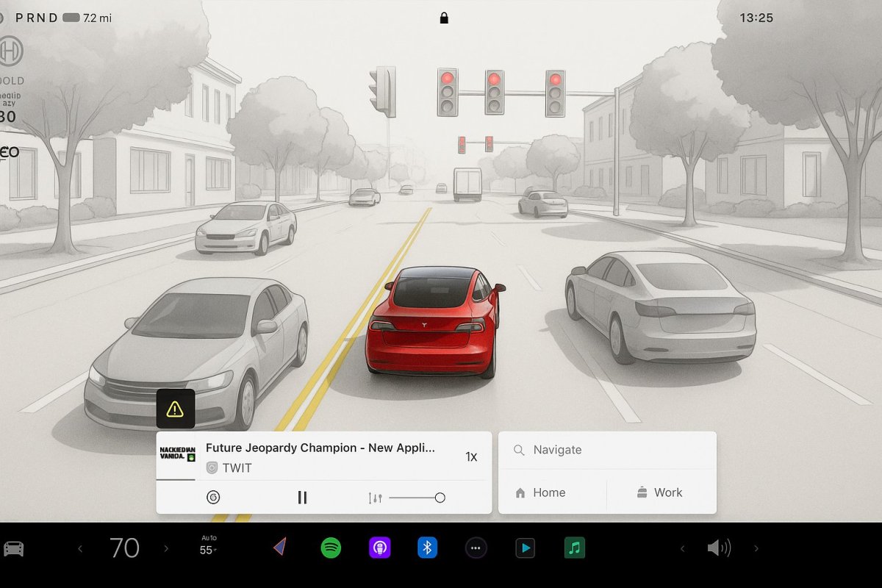Open vehicle controls via car icon
882x588 pixels.
[14, 548]
